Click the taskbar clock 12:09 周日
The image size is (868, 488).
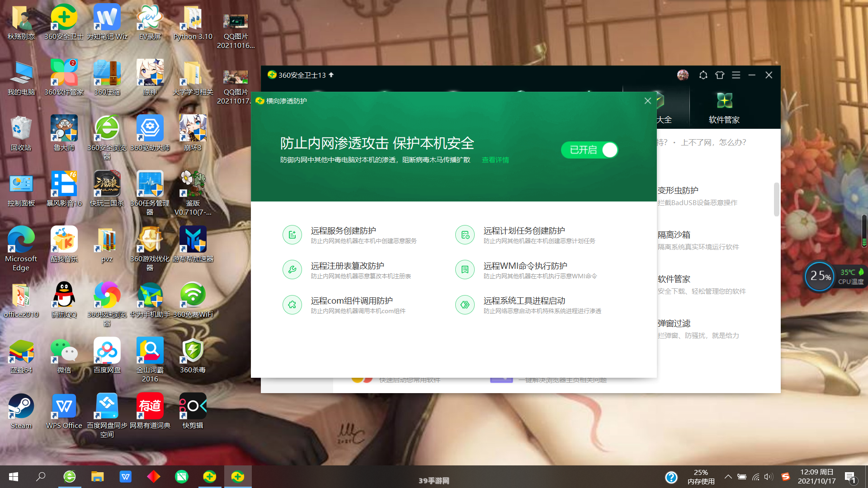(816, 477)
